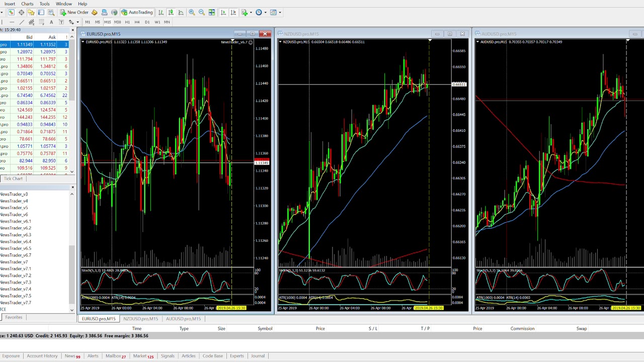Click the Commission column header
This screenshot has width=644, height=362.
[522, 328]
